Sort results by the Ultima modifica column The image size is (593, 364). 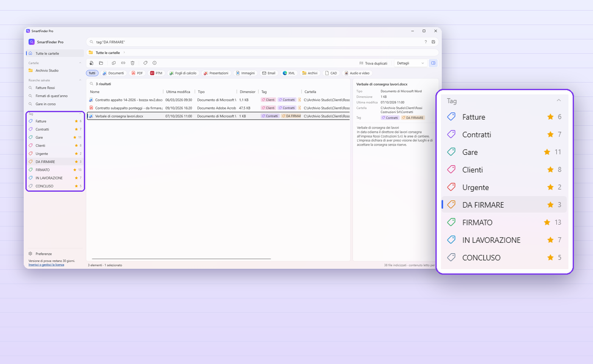178,91
